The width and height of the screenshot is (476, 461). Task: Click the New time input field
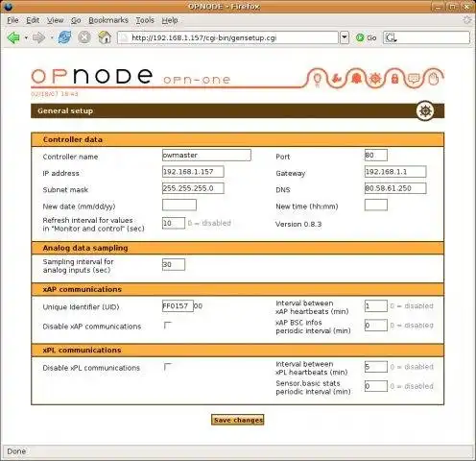[376, 205]
